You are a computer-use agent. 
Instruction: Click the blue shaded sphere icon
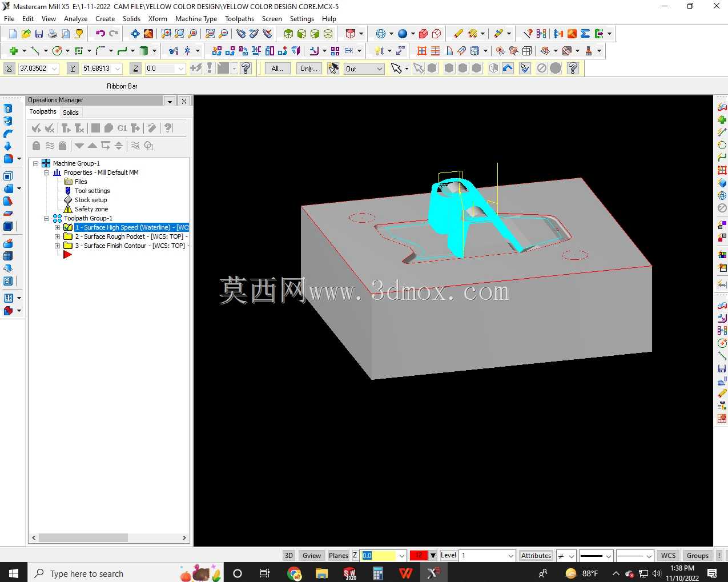coord(403,34)
